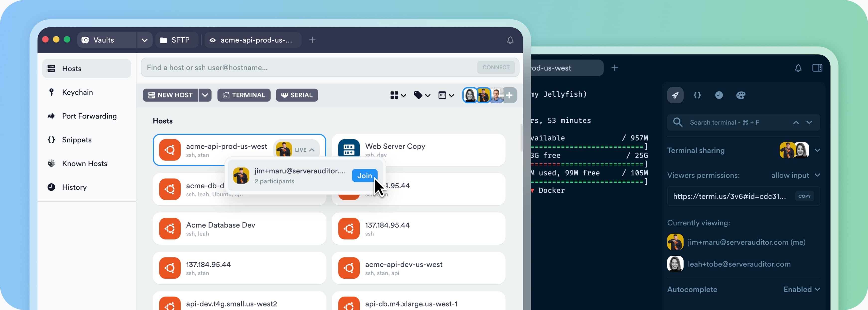Open Known Hosts list
Screen dimensions: 868x310
(x=86, y=163)
